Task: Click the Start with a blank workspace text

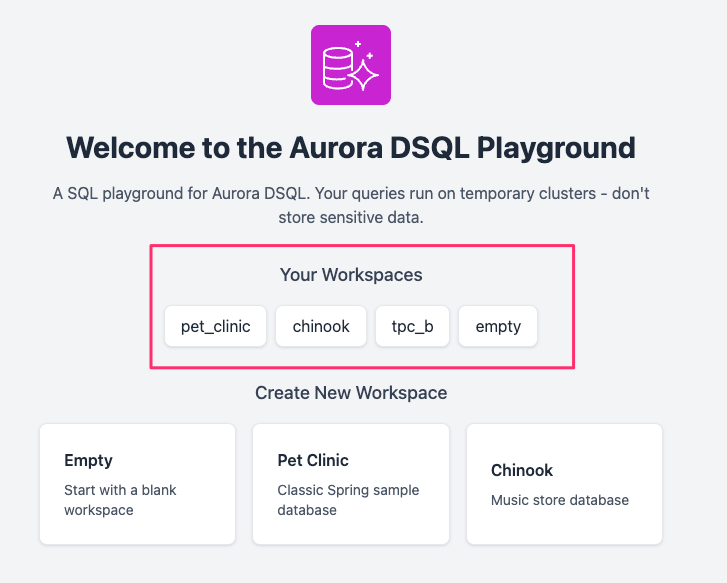Action: 120,500
